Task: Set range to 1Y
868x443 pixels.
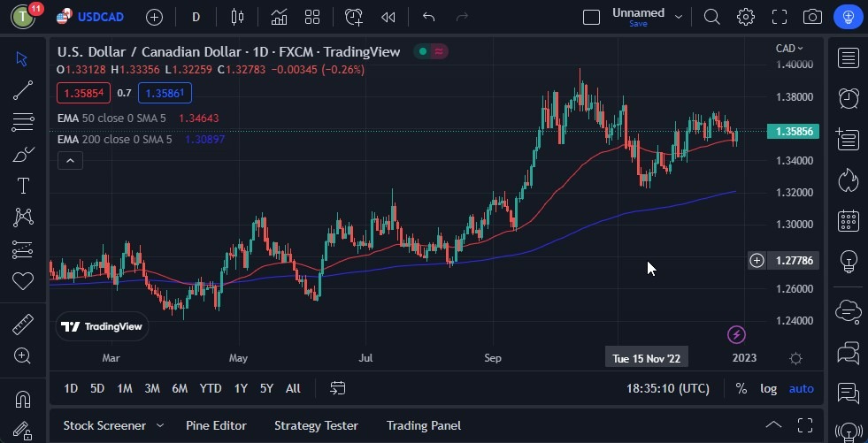Action: (241, 389)
